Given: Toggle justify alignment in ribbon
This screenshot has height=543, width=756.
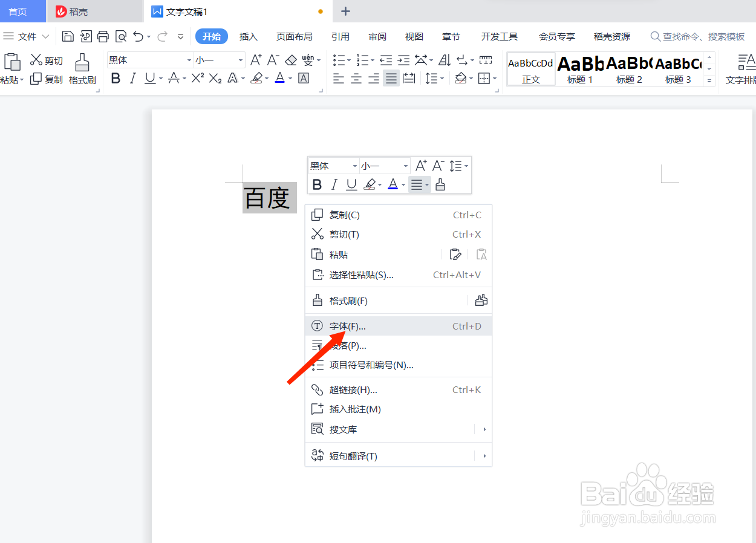Looking at the screenshot, I should 391,78.
